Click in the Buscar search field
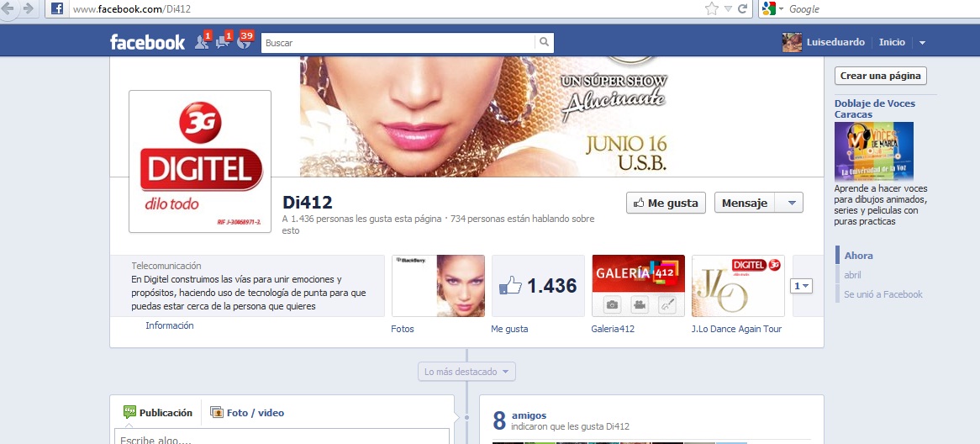 click(x=398, y=42)
